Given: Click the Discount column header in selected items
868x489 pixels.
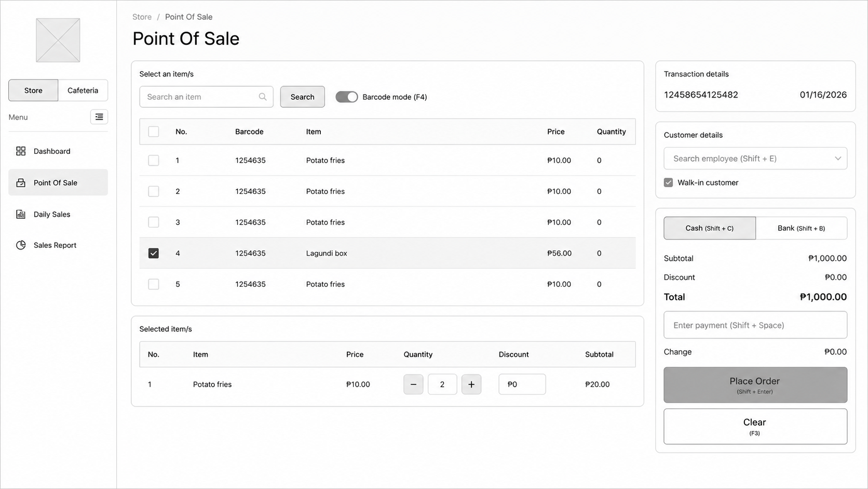Looking at the screenshot, I should pyautogui.click(x=514, y=354).
